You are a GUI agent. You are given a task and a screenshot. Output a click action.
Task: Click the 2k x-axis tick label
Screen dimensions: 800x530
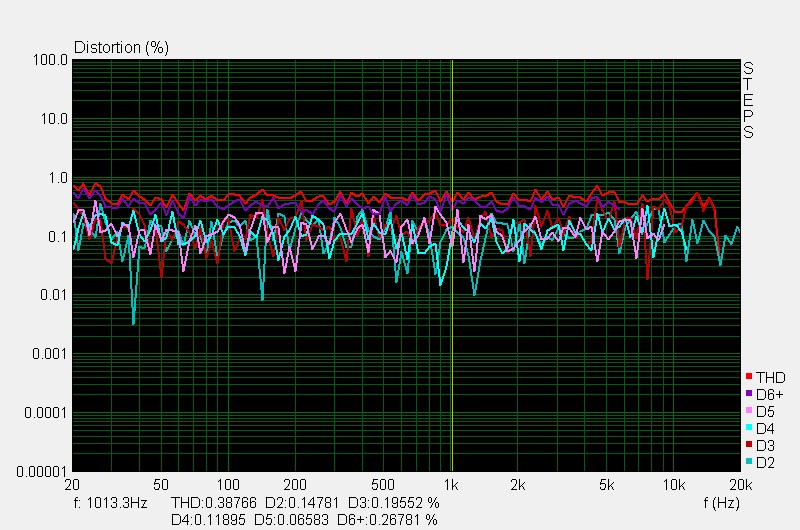click(x=518, y=485)
